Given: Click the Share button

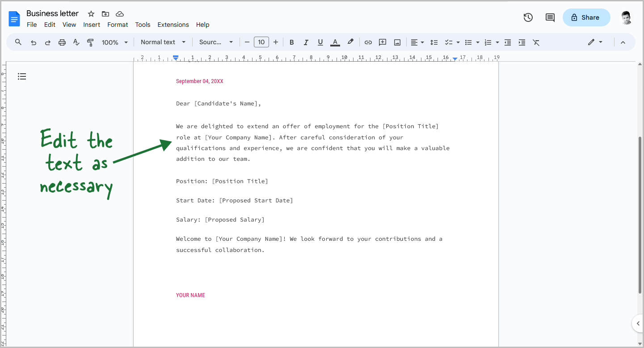Looking at the screenshot, I should (586, 17).
